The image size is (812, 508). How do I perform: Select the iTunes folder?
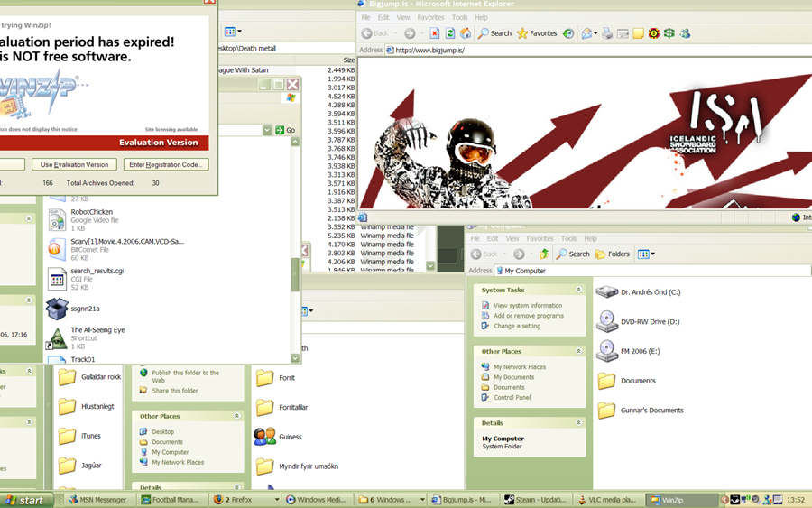[79, 436]
